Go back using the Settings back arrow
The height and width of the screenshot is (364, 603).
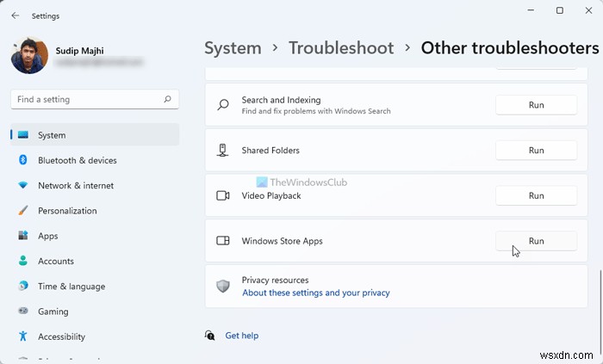tap(16, 15)
